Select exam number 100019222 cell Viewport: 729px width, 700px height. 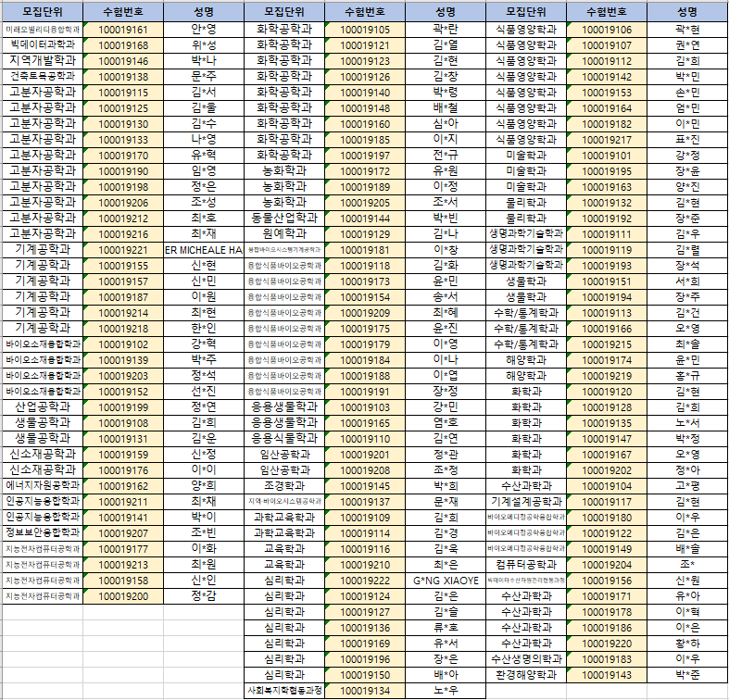coord(365,581)
